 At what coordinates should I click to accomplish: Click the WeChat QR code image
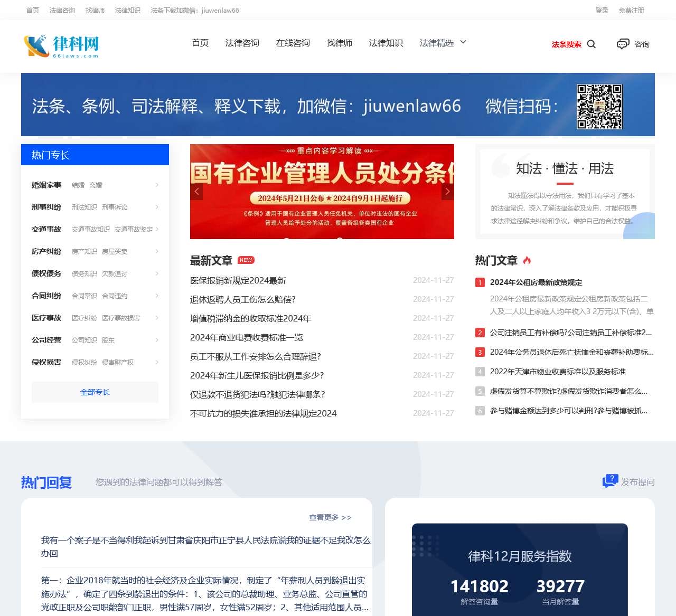point(599,106)
